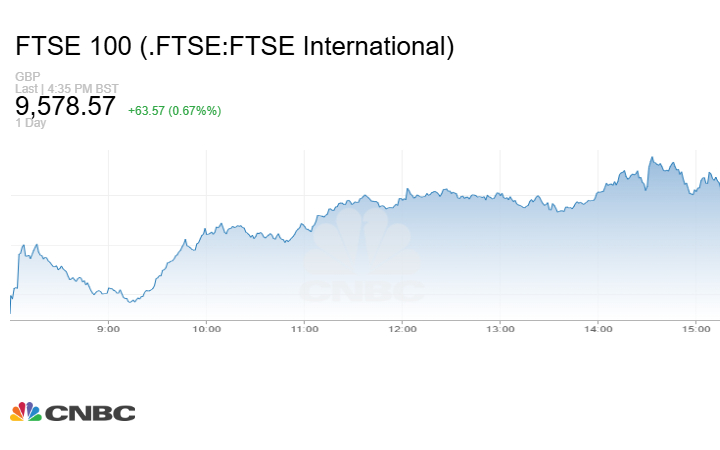Click the CNBC wordmark text at bottom
720x450 pixels.
tap(89, 412)
